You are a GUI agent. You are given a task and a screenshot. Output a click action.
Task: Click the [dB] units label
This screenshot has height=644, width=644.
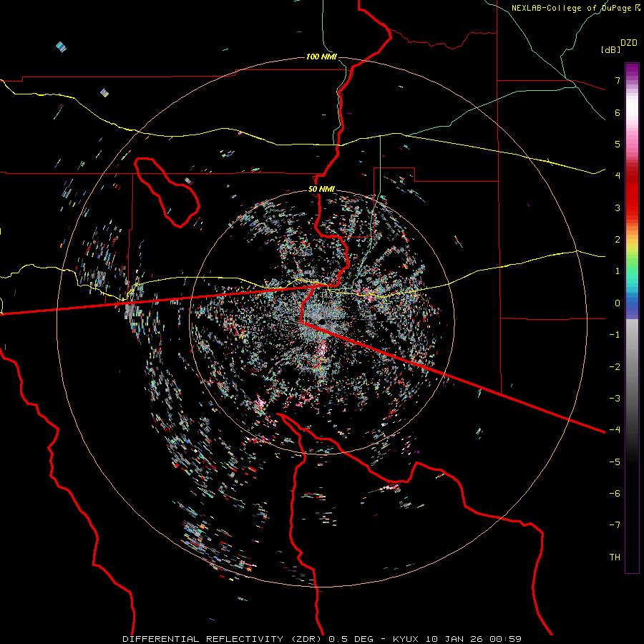610,50
